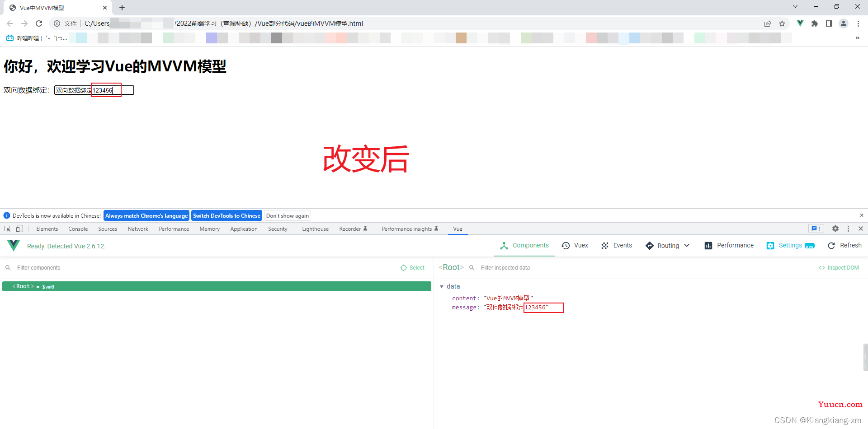Open DevTools settings gear

point(835,228)
